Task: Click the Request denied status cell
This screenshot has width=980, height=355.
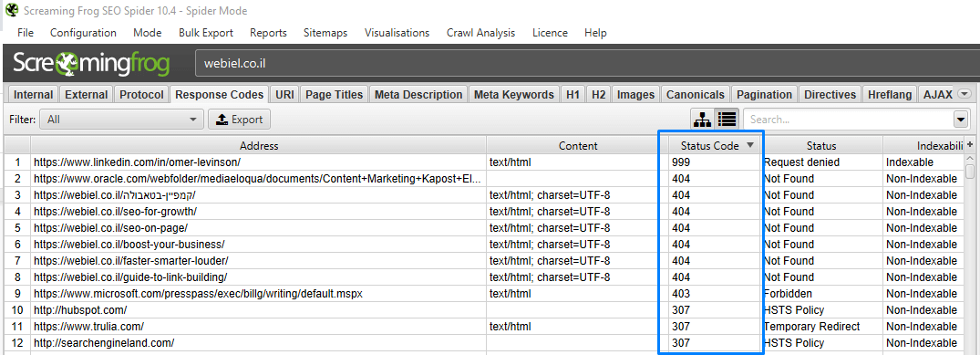Action: 821,162
